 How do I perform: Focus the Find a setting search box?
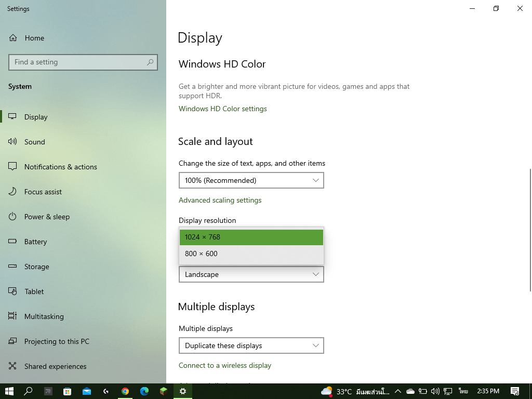pyautogui.click(x=83, y=62)
